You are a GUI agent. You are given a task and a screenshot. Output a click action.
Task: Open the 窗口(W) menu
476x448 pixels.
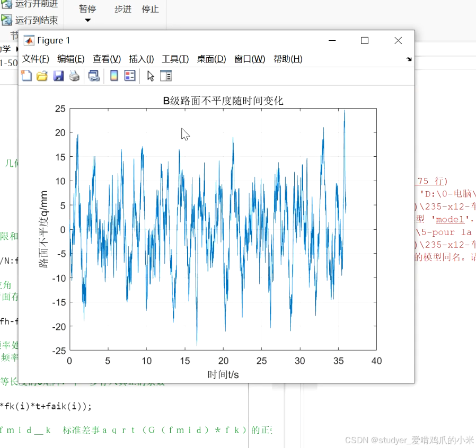tap(250, 59)
